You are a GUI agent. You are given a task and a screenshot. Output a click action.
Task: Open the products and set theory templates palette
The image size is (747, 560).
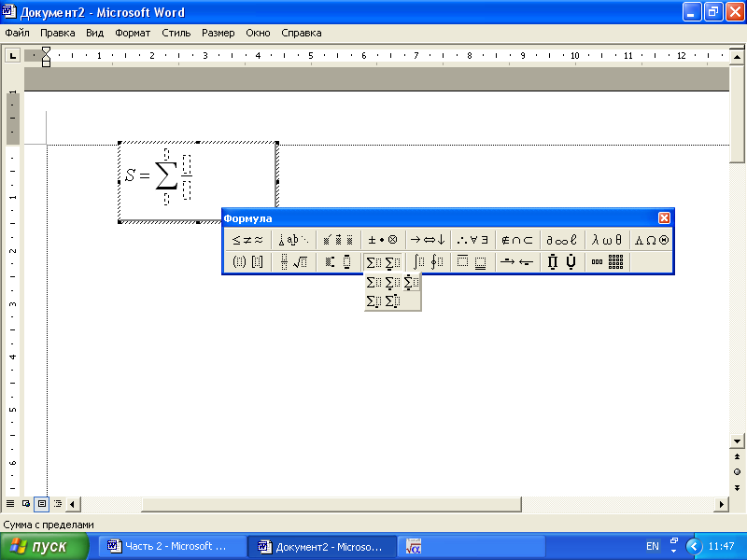click(562, 261)
